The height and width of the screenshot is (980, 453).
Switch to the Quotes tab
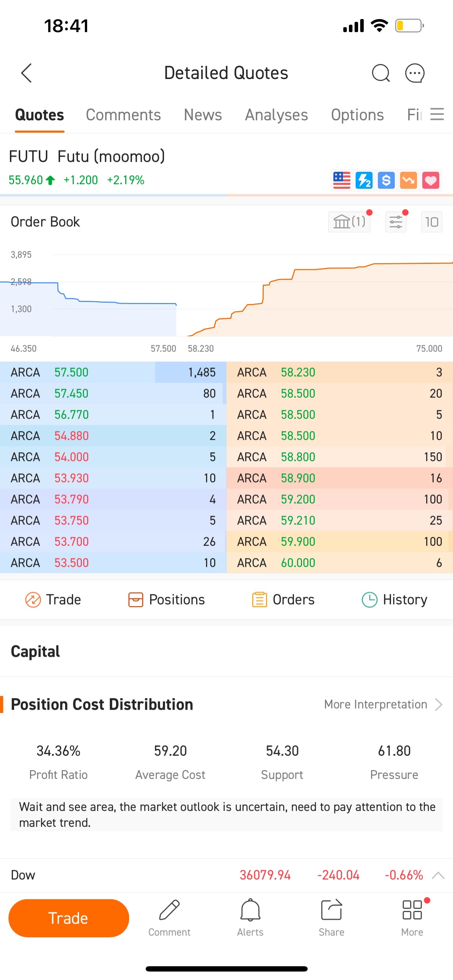click(x=40, y=115)
